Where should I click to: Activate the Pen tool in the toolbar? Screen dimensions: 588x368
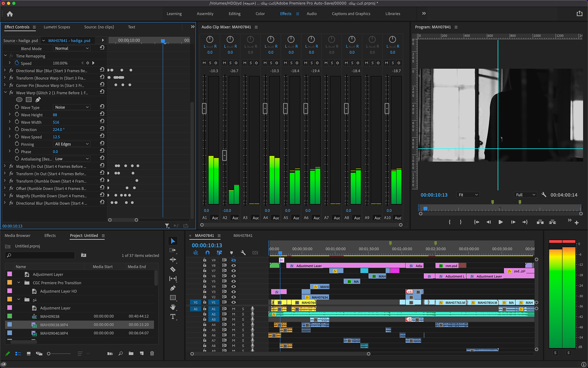[173, 288]
